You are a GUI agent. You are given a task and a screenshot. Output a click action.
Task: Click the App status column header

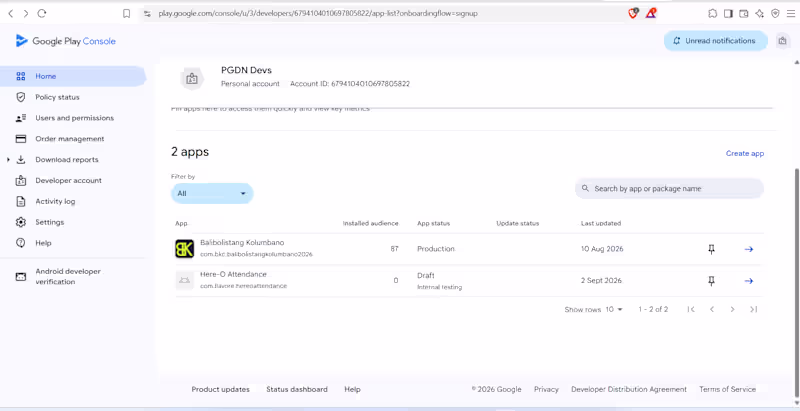(x=434, y=223)
